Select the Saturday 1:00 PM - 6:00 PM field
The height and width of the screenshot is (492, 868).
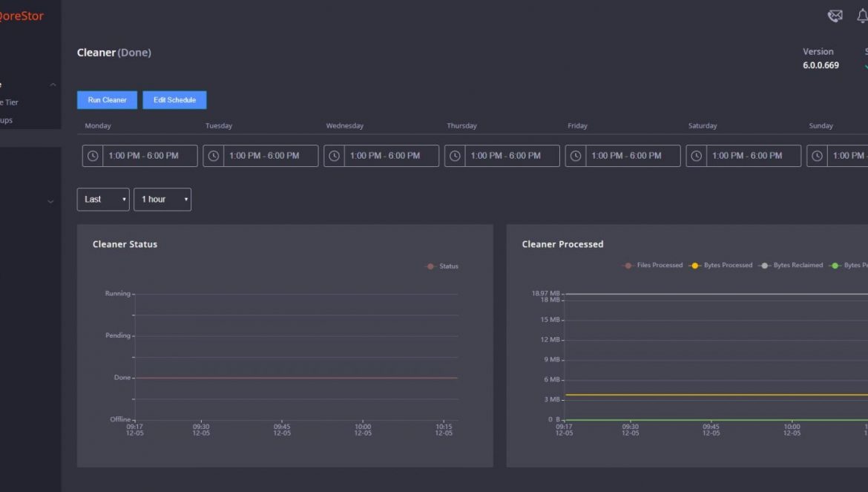[x=743, y=156]
